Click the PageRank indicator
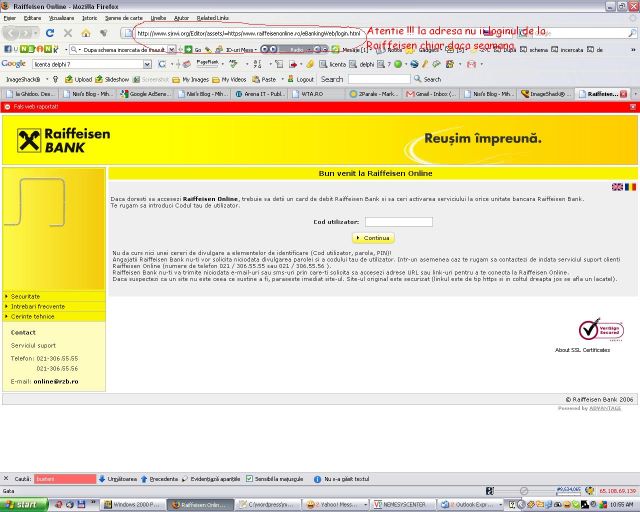 point(207,63)
